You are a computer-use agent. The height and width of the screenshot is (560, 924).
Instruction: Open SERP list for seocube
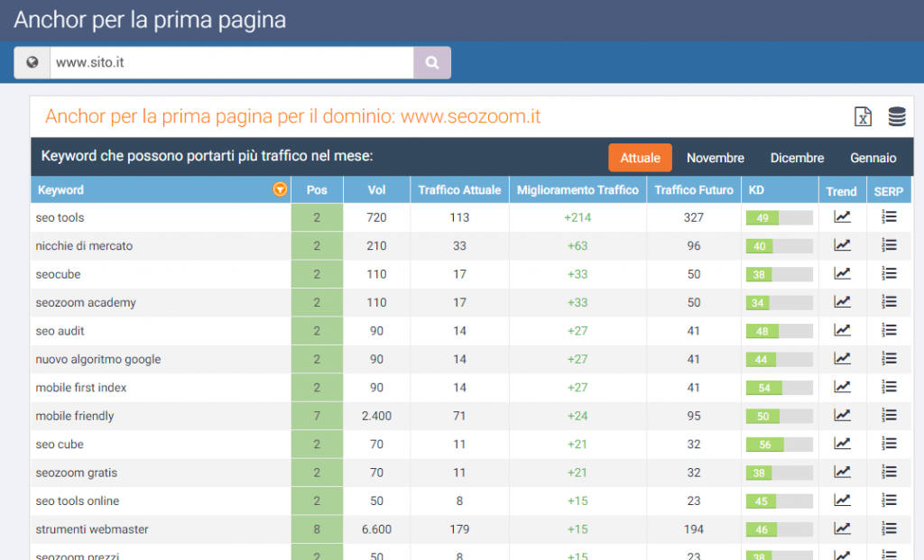pyautogui.click(x=889, y=273)
